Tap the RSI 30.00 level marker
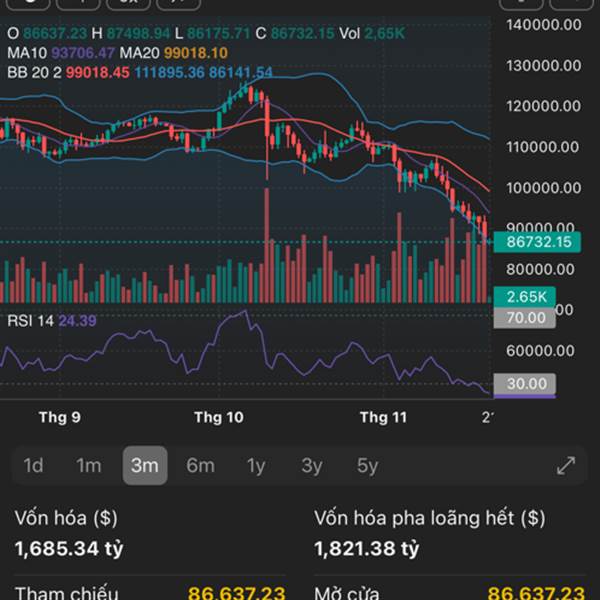600x600 pixels. [x=525, y=383]
